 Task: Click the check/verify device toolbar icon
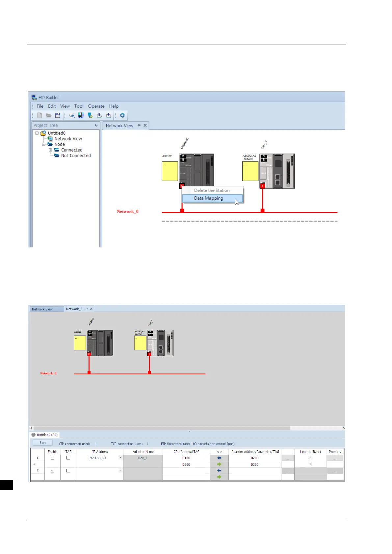pyautogui.click(x=90, y=115)
